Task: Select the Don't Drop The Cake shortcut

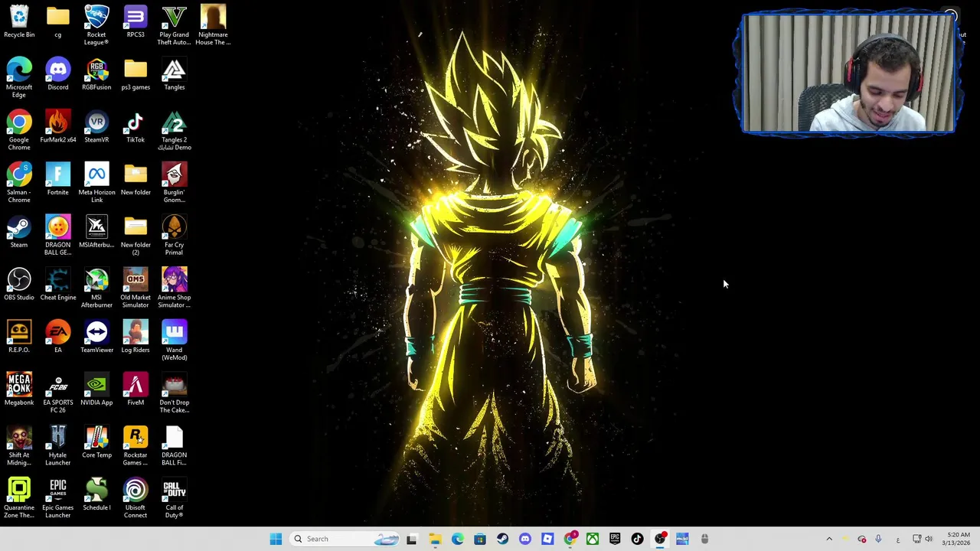Action: [174, 393]
